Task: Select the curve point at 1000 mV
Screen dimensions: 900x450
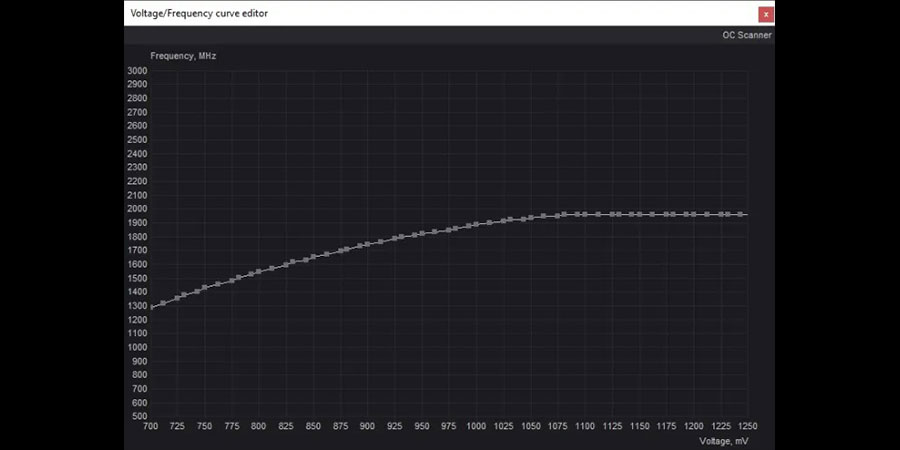Action: click(x=476, y=224)
